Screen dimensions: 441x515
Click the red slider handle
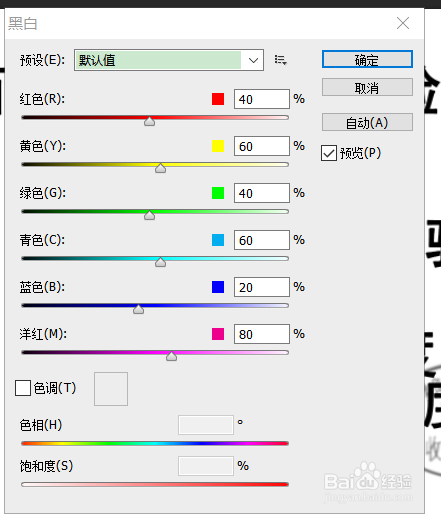click(x=149, y=121)
